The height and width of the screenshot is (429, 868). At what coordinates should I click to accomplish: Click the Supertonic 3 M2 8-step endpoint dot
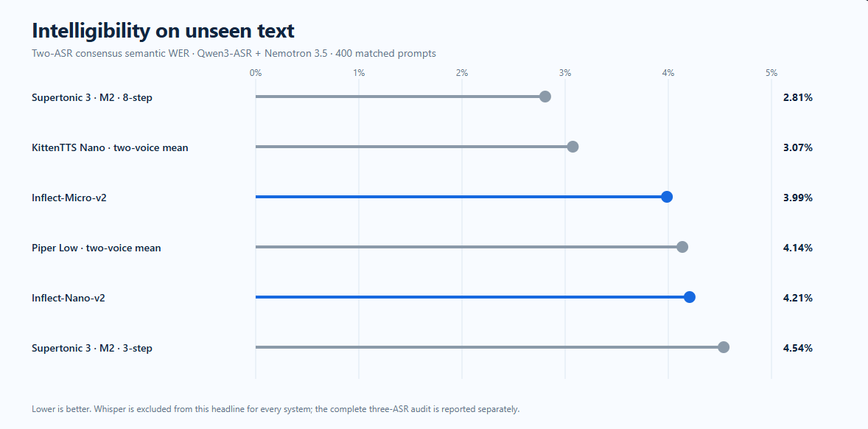coord(545,97)
